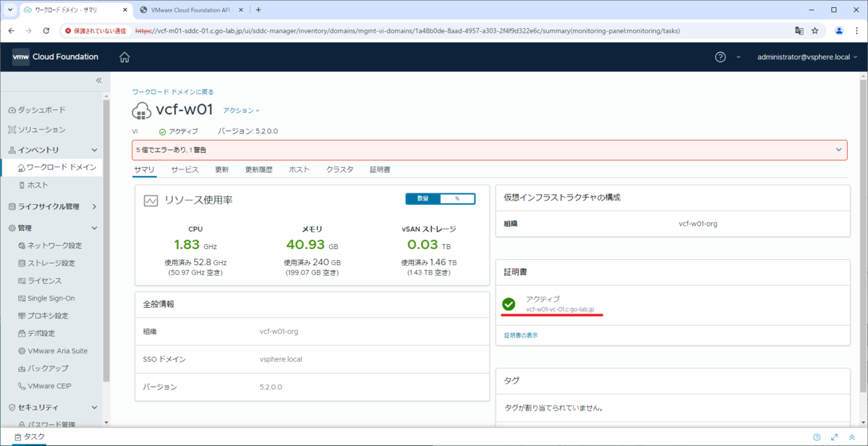Open browser three-dot menu

856,31
